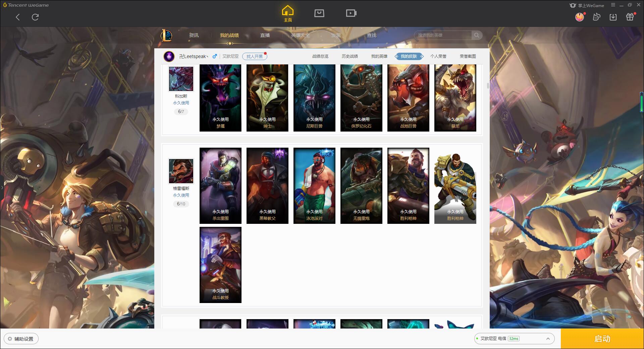Click the 黑帮教父 skin thumbnail
The width and height of the screenshot is (644, 349).
(267, 186)
